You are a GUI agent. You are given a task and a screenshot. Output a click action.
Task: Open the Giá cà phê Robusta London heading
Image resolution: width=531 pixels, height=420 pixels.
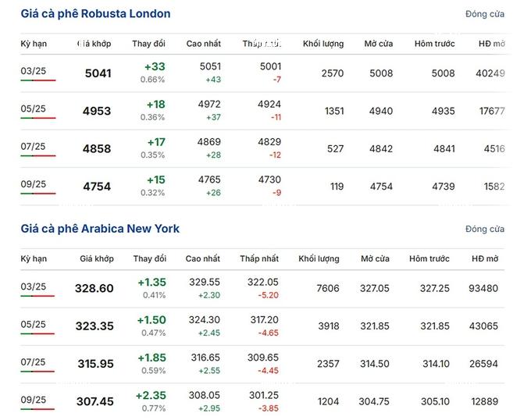(95, 13)
